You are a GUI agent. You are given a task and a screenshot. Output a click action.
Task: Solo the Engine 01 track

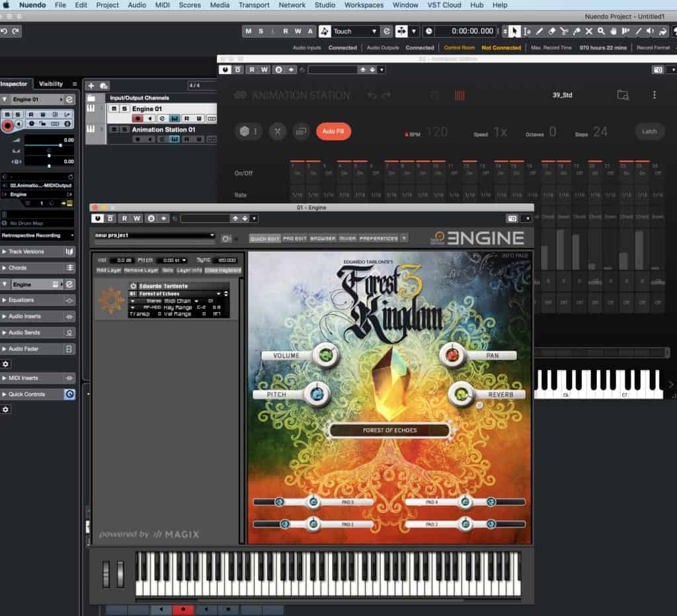pos(124,109)
